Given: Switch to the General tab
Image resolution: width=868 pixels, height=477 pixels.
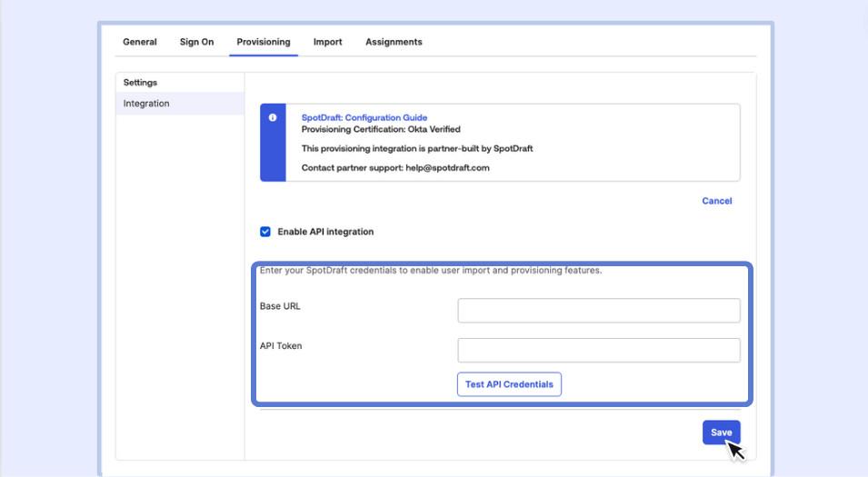Looking at the screenshot, I should coord(139,42).
